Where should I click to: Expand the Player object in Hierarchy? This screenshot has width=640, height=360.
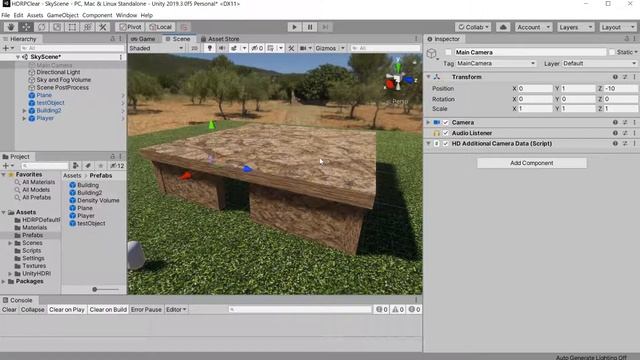point(24,118)
